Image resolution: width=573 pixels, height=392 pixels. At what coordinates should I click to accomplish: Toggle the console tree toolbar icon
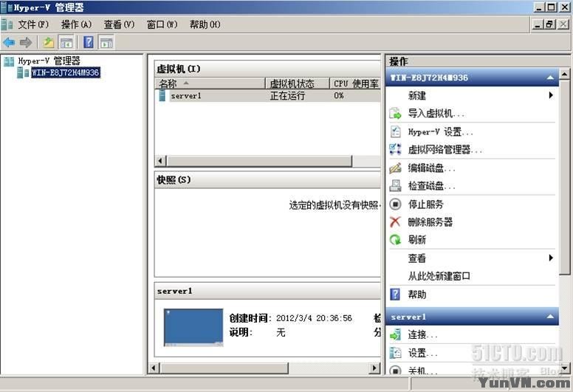coord(66,42)
